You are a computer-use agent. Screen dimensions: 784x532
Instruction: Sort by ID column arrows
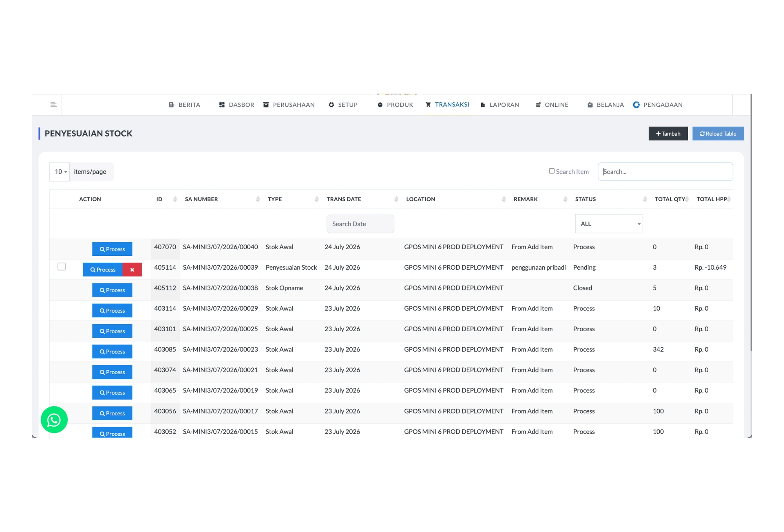[175, 199]
